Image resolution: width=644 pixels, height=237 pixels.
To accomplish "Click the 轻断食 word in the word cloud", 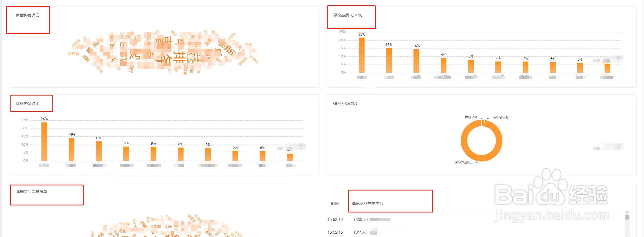I will 74,54.
